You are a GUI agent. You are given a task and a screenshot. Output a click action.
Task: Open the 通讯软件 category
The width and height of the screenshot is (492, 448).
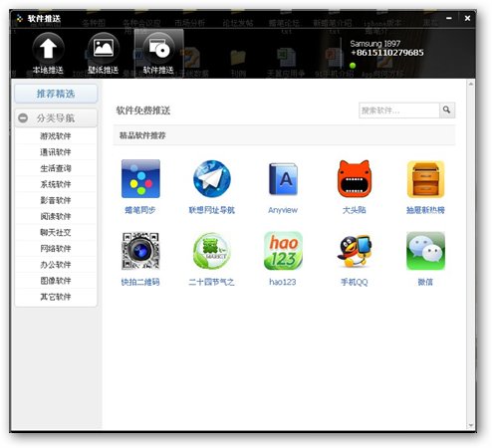(56, 152)
